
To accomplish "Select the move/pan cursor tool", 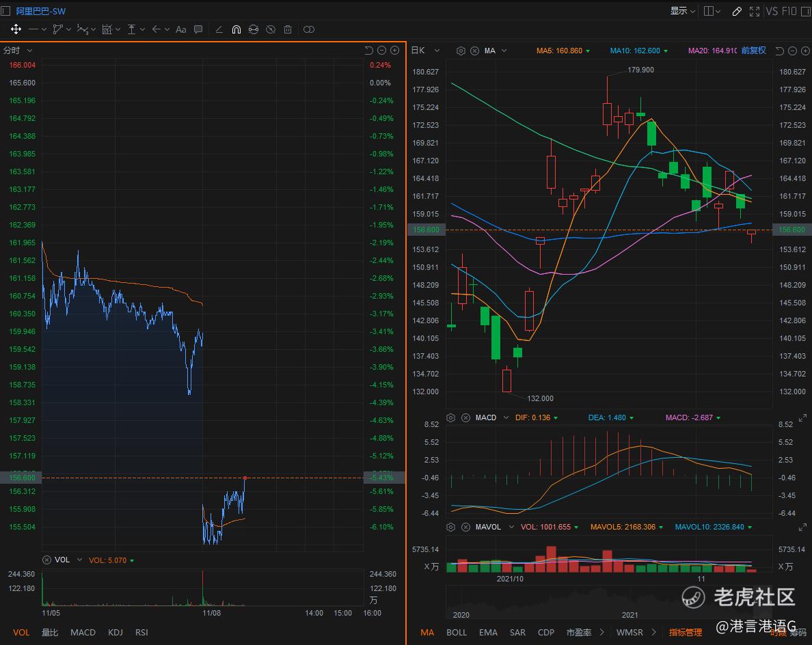I will click(16, 29).
